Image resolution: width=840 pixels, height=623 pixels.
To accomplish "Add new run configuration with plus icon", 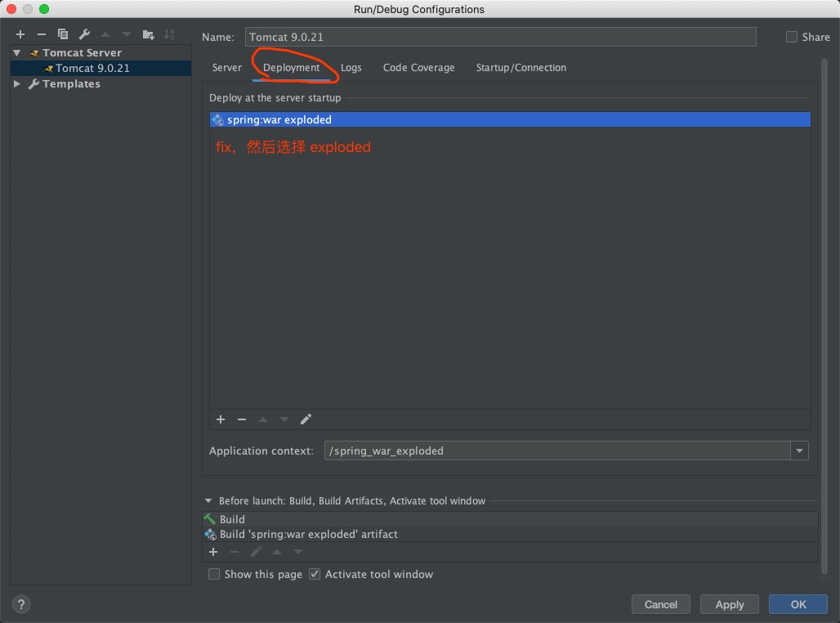I will (x=20, y=34).
